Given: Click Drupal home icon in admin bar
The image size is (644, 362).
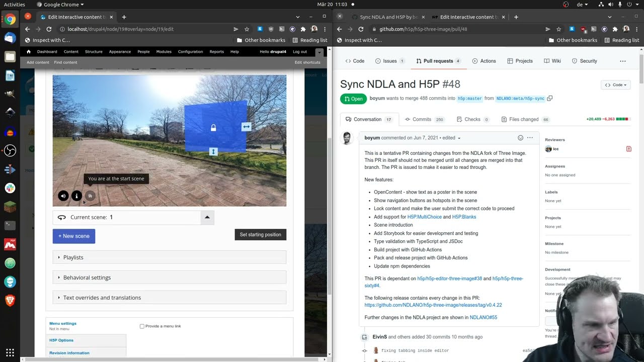Looking at the screenshot, I should 29,52.
